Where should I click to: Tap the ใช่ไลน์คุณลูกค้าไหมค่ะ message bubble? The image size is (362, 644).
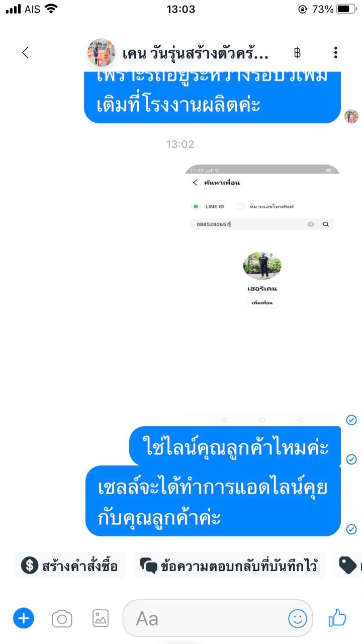click(235, 446)
